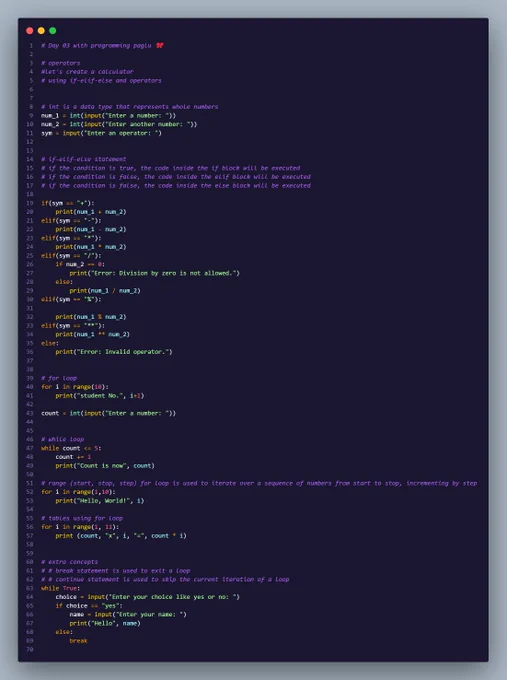Select the sym = input("Enter an operator: ") line
507x680 pixels.
click(x=101, y=133)
